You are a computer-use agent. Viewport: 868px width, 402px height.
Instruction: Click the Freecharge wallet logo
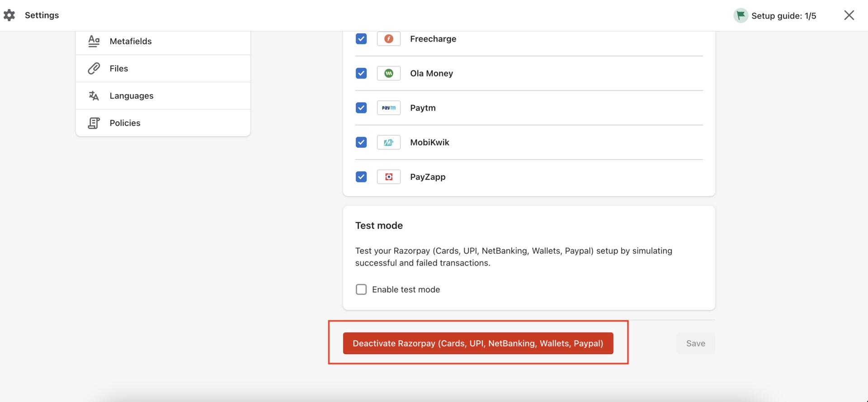(389, 39)
